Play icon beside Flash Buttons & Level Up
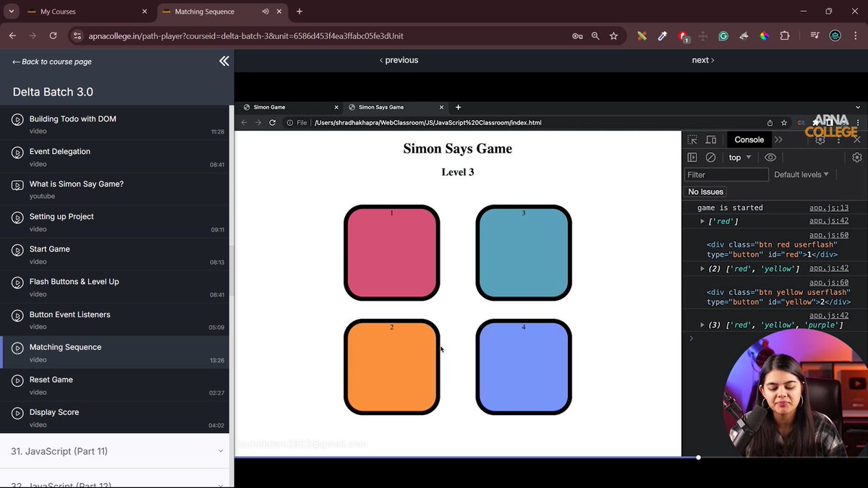Image resolution: width=868 pixels, height=488 pixels. 17,283
